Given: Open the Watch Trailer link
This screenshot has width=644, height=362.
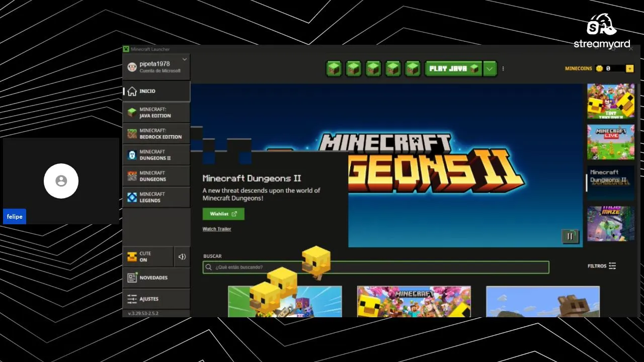Looking at the screenshot, I should point(217,229).
